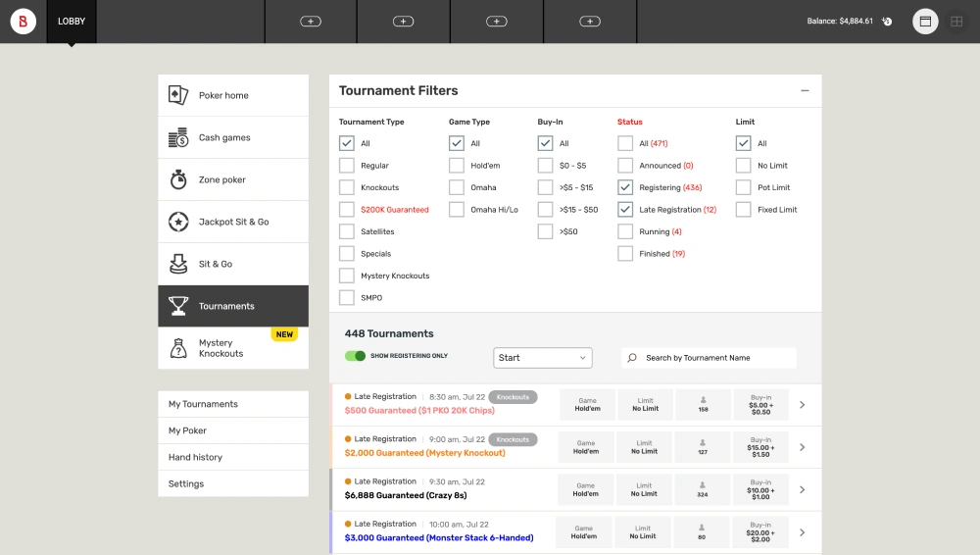This screenshot has height=555, width=980.
Task: Check the Regular tournament type
Action: [347, 165]
